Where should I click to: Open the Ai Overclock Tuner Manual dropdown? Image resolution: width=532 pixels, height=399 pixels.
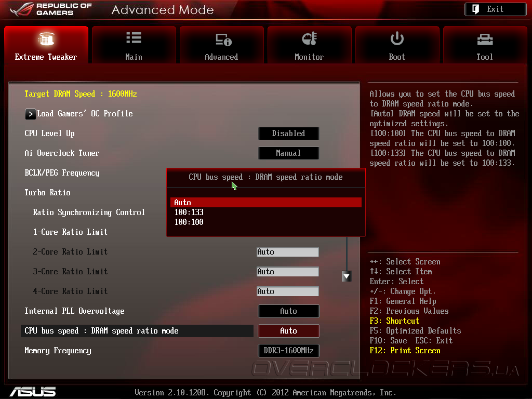click(x=288, y=153)
